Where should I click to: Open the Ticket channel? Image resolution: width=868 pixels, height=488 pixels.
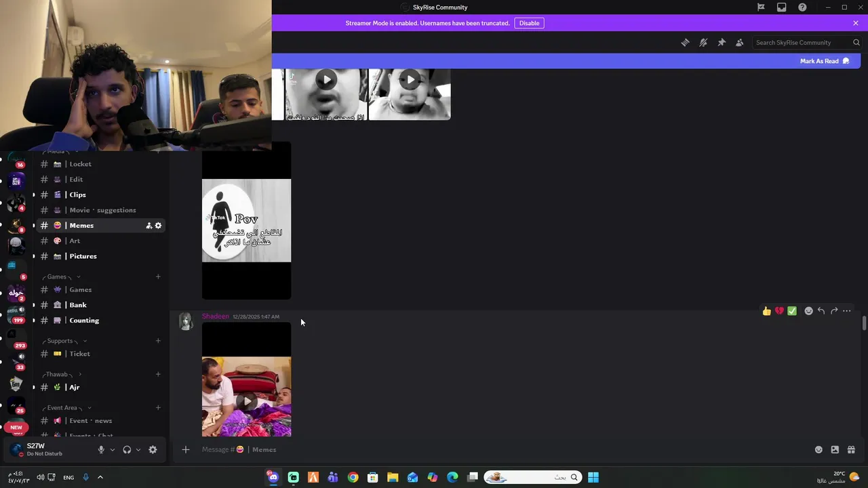[102, 354]
